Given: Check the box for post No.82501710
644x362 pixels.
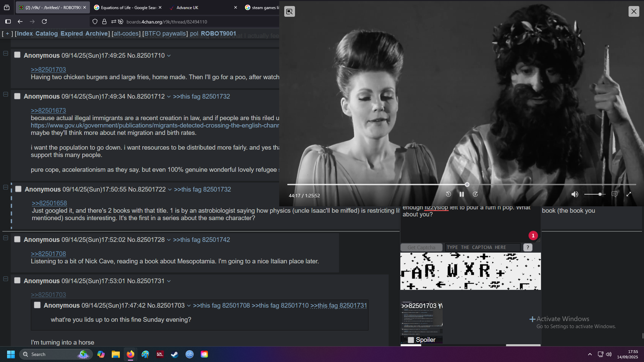Looking at the screenshot, I should (x=17, y=55).
